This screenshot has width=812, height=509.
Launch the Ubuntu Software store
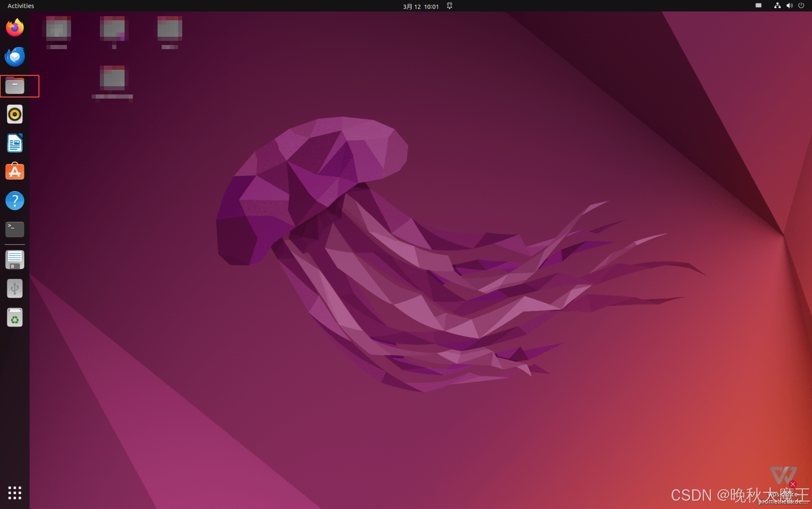coord(15,171)
